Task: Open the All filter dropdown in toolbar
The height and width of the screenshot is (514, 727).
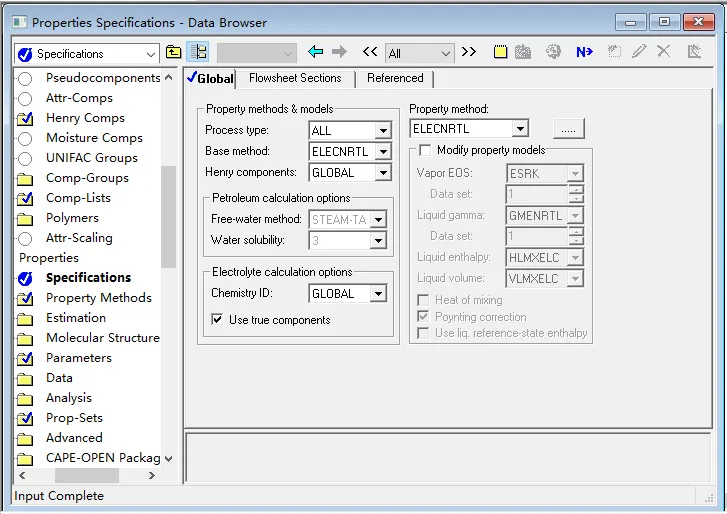Action: pos(446,54)
